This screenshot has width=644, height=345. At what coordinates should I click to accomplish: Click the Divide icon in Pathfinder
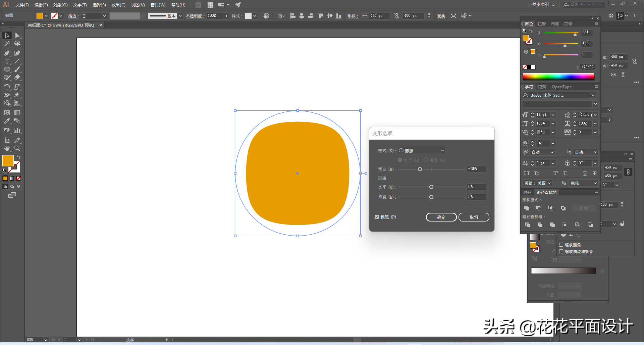528,225
